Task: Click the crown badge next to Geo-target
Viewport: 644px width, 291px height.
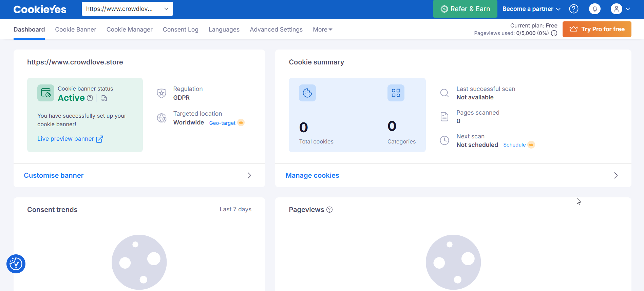Action: tap(241, 122)
